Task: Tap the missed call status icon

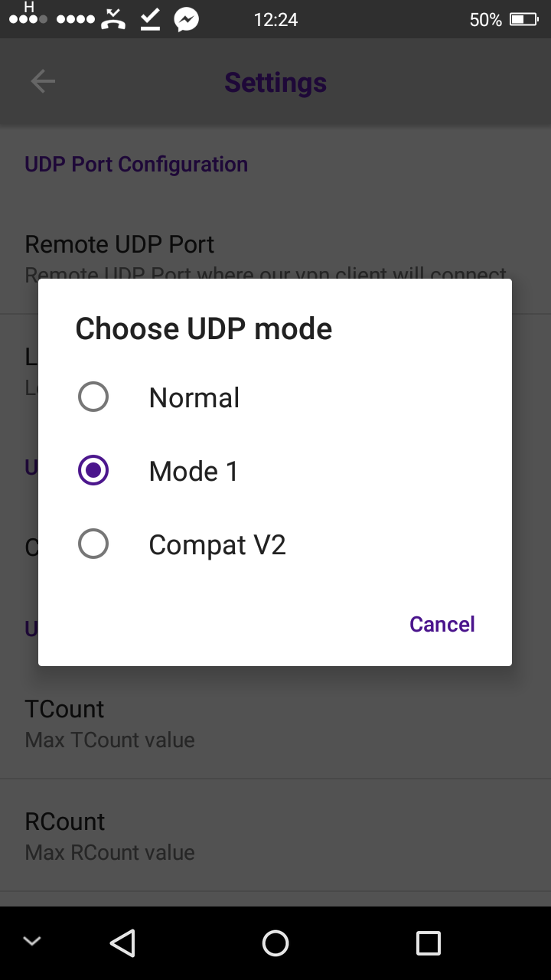Action: click(113, 20)
